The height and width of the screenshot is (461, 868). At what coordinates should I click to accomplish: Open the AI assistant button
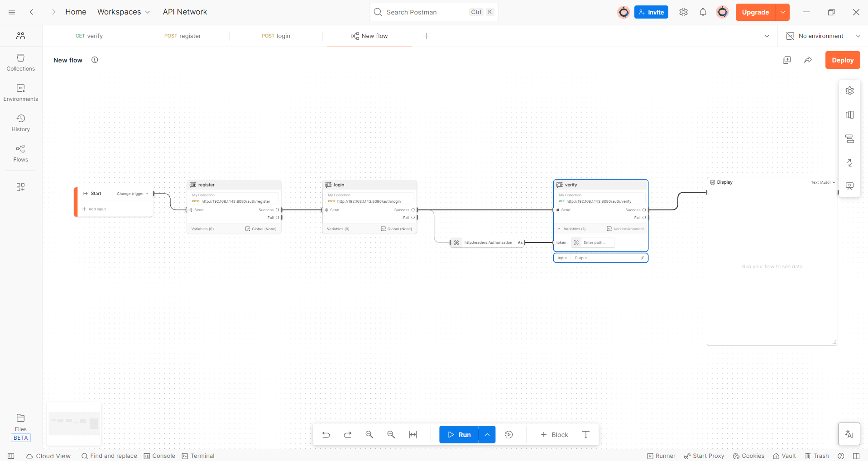(849, 434)
